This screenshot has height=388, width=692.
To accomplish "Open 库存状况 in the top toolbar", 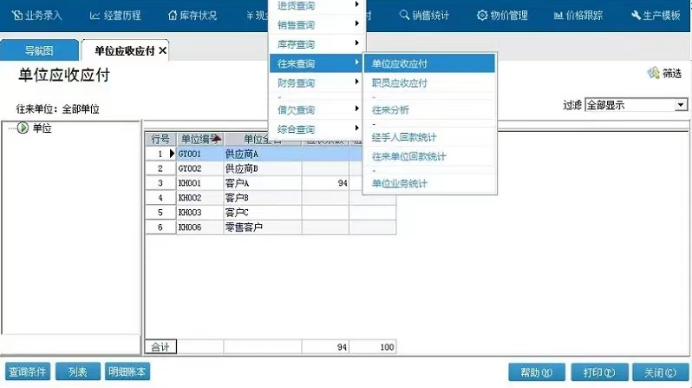I will [192, 15].
